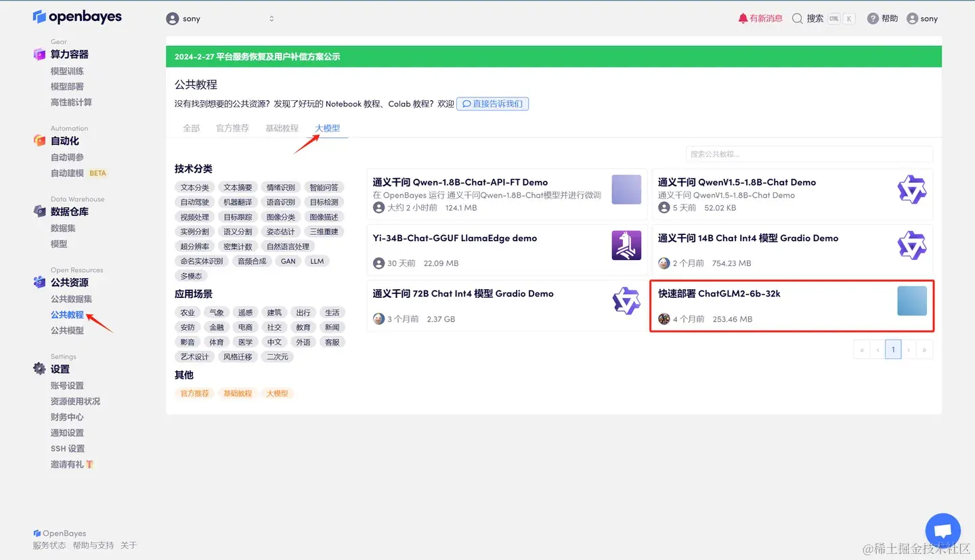Go to the next page arrow

coord(909,349)
